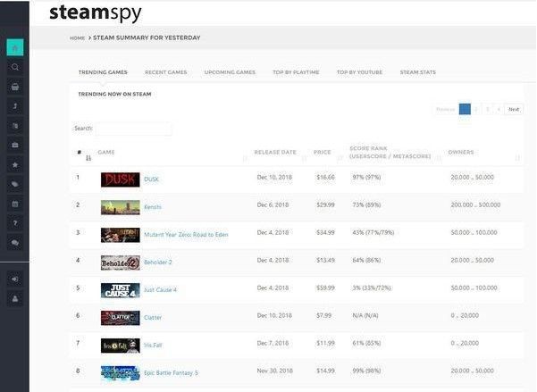The height and width of the screenshot is (392, 537).
Task: Select Kenshi owners '200,000 .. 500,000'
Action: [x=475, y=204]
